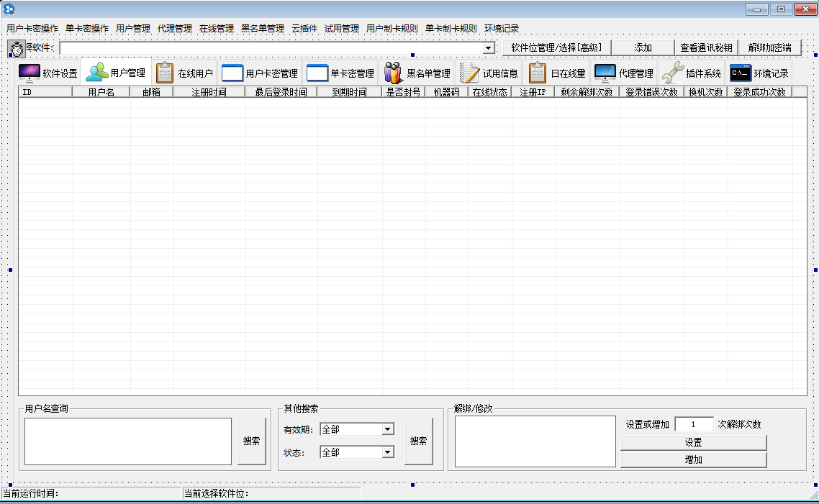Screen dimensions: 819x504
Task: Expand the 有效期 dropdown
Action: pos(388,429)
